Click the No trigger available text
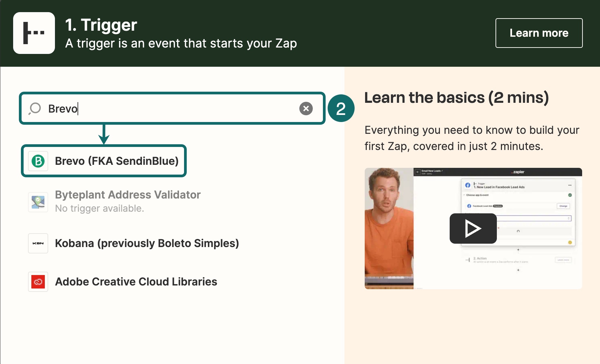 99,209
